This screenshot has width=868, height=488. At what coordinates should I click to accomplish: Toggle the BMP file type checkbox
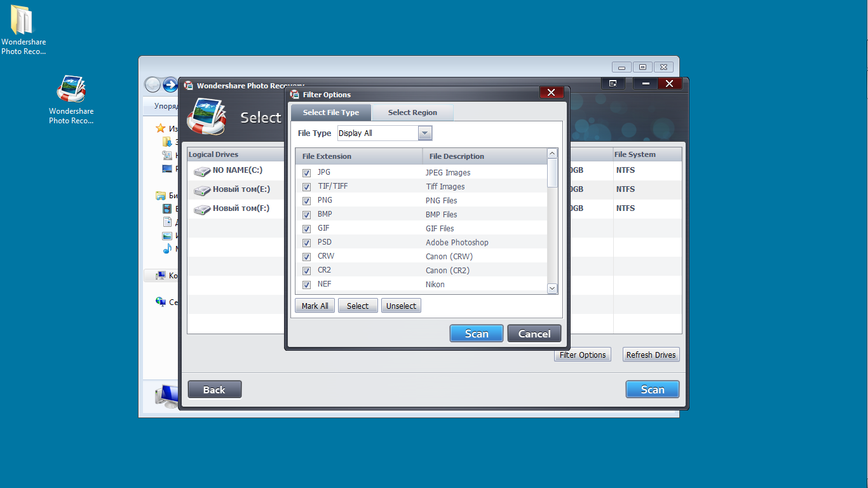pyautogui.click(x=306, y=215)
